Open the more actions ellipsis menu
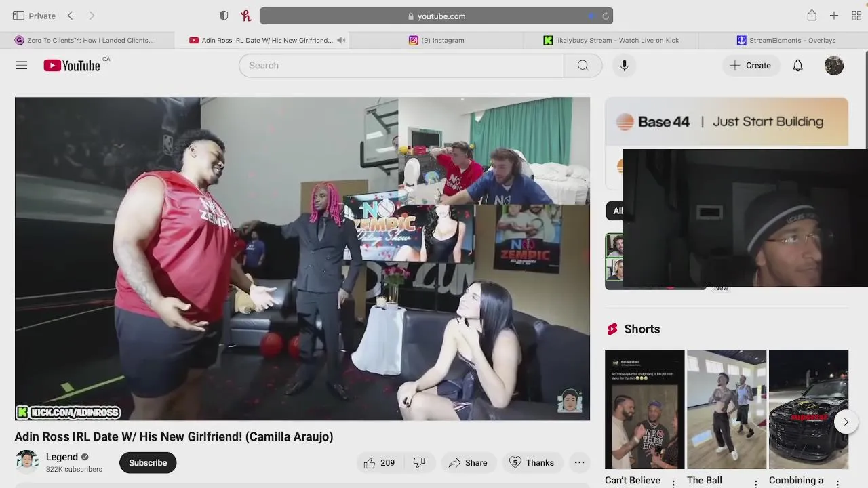The image size is (868, 488). pyautogui.click(x=579, y=462)
